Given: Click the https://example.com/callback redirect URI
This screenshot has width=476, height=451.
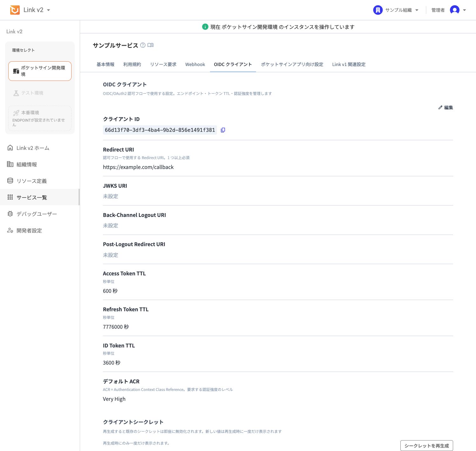Looking at the screenshot, I should (x=138, y=167).
